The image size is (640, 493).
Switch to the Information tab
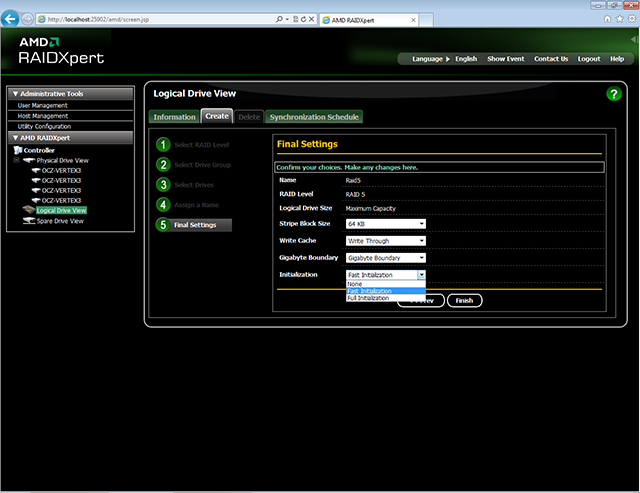point(174,117)
